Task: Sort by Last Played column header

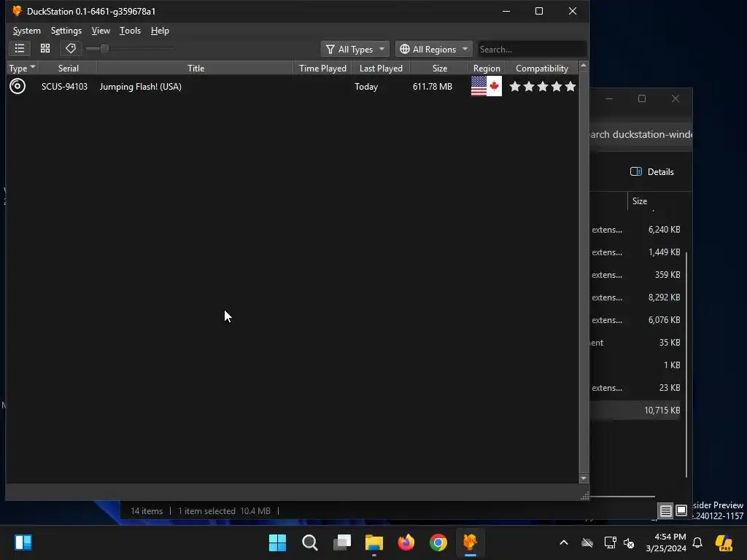Action: (381, 68)
